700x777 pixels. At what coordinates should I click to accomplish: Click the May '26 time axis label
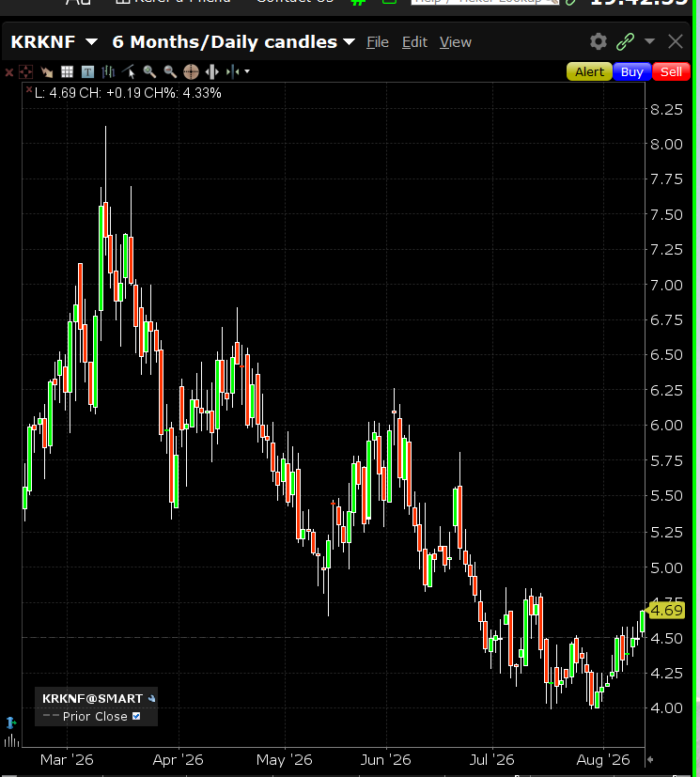tap(285, 760)
